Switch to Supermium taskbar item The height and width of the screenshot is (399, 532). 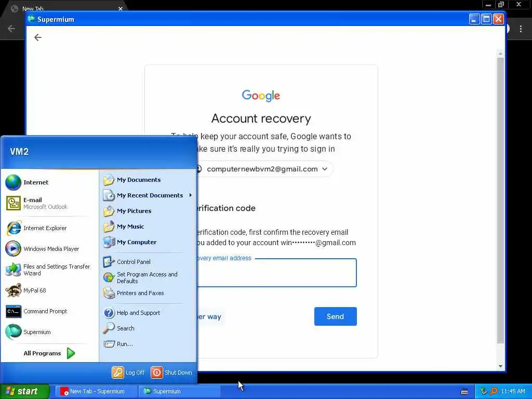click(179, 391)
